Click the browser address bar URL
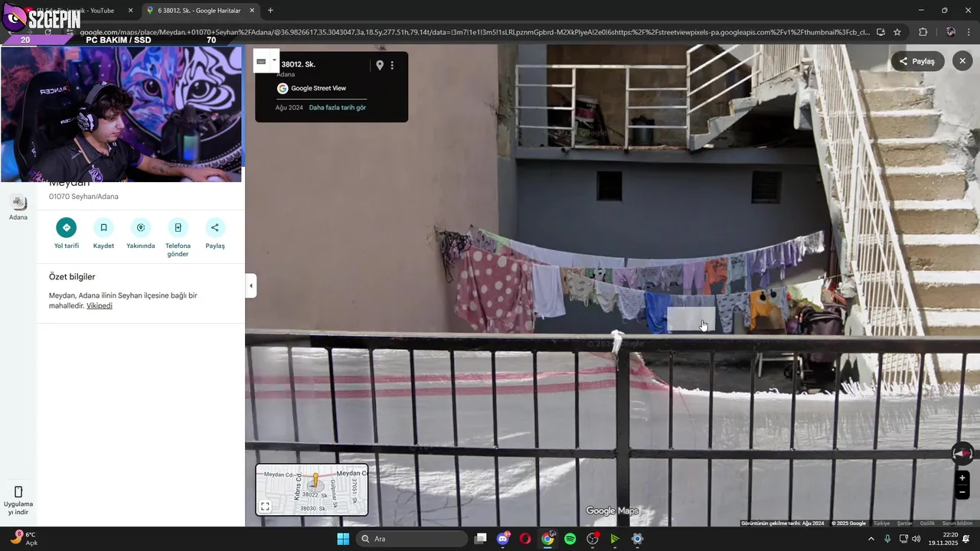Viewport: 980px width, 551px height. (x=475, y=32)
